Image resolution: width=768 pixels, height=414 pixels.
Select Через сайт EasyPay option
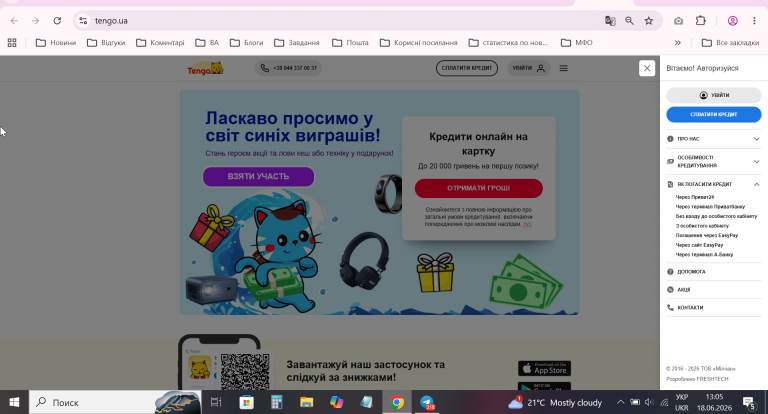pos(699,245)
